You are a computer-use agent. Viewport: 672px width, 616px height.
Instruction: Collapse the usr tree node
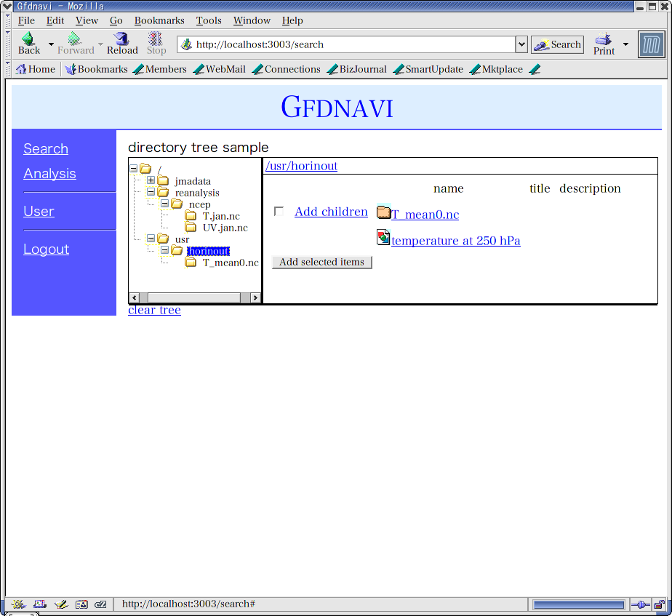point(151,238)
